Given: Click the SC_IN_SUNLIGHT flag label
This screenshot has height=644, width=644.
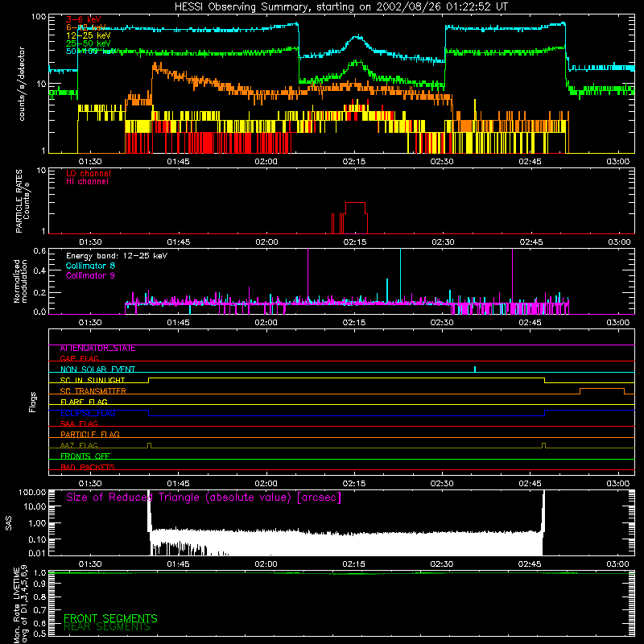Looking at the screenshot, I should (x=93, y=380).
